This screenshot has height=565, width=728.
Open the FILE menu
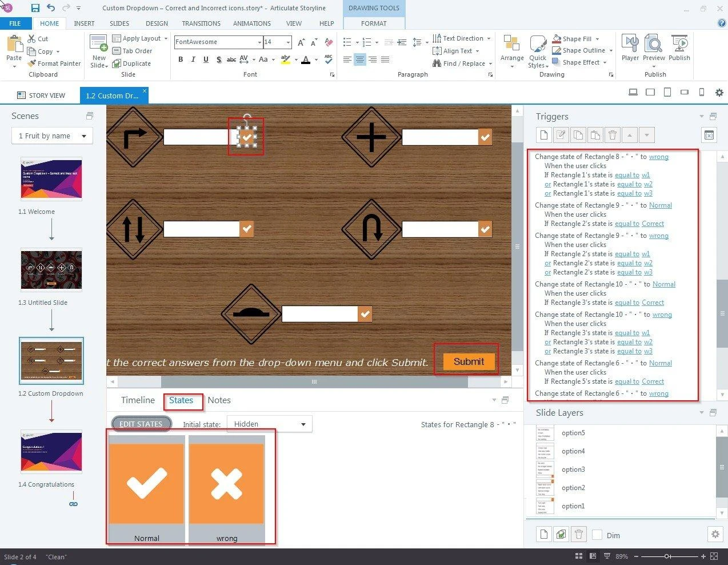click(15, 23)
